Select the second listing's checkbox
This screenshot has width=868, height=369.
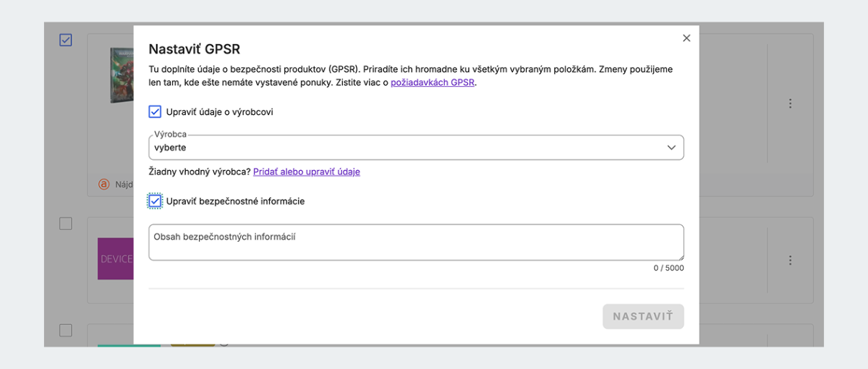point(66,224)
